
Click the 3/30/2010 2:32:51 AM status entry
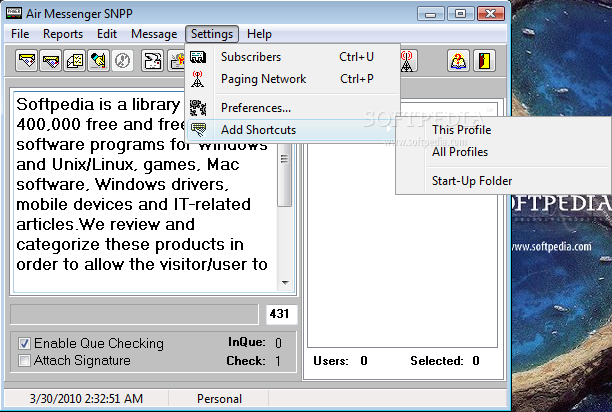tap(86, 399)
